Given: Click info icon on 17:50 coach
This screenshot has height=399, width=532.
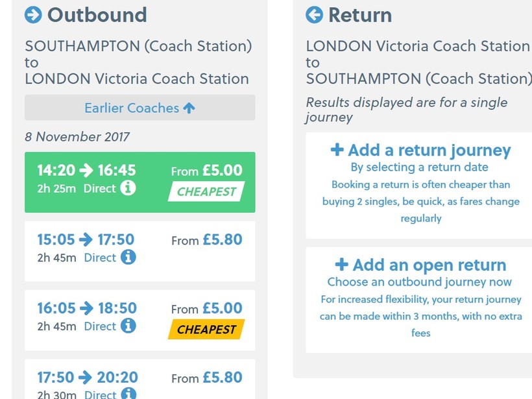Looking at the screenshot, I should [x=128, y=394].
